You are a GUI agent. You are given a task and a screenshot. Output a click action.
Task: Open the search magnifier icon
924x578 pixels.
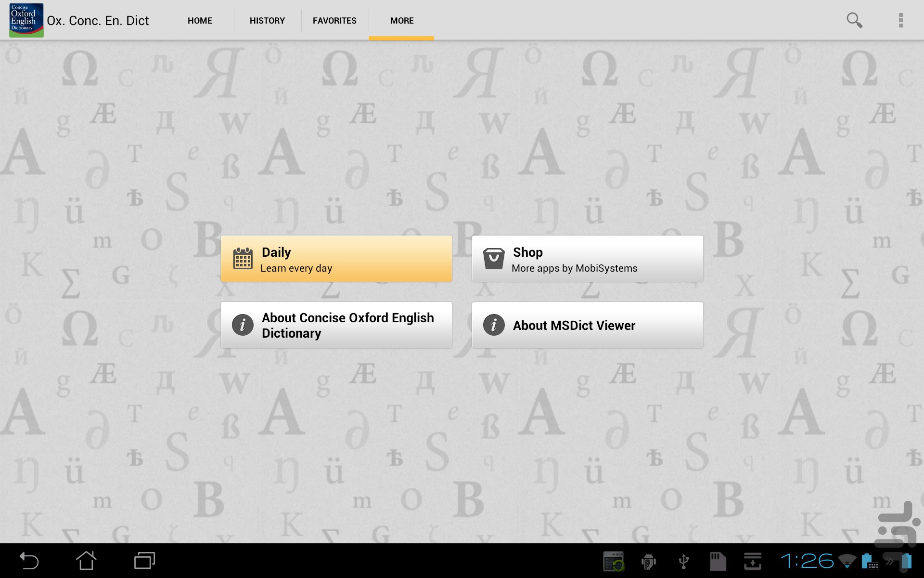click(854, 20)
